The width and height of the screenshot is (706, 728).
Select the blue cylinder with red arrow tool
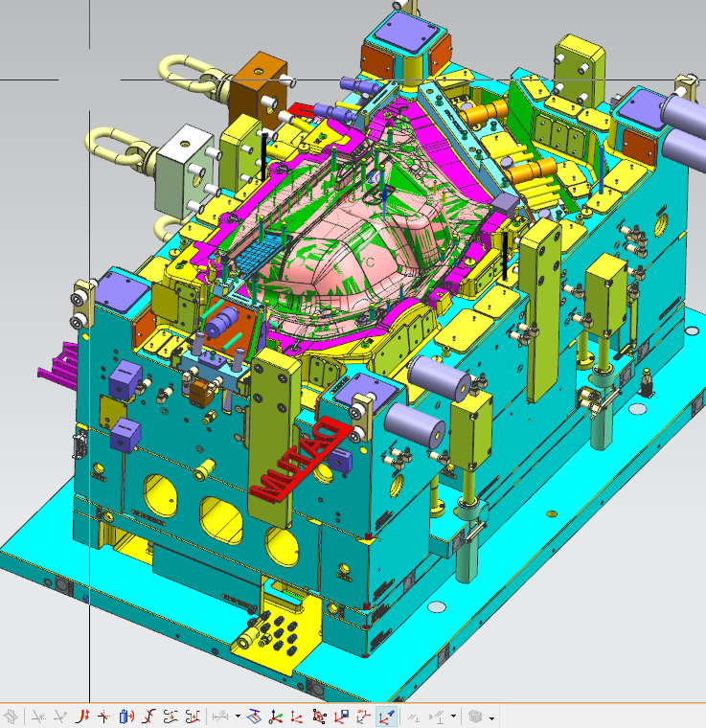coord(126,717)
